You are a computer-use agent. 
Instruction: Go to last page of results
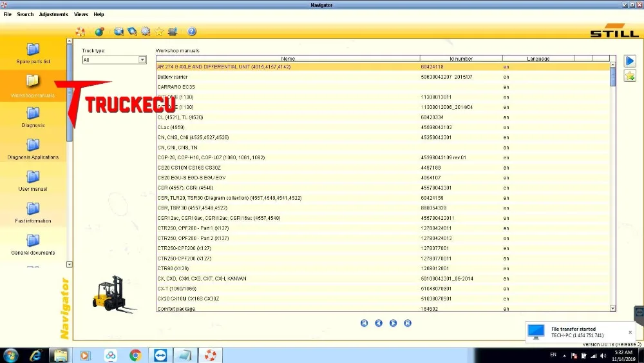408,323
